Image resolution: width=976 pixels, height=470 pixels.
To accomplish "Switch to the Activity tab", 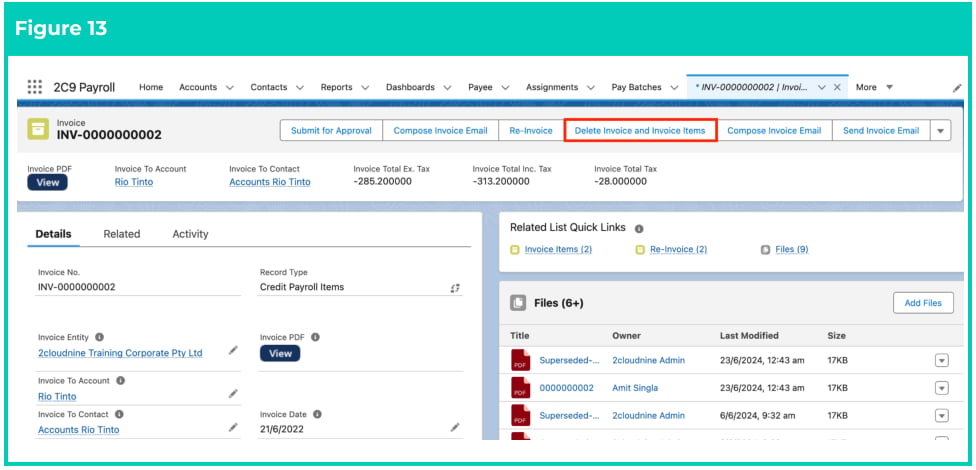I will 190,234.
